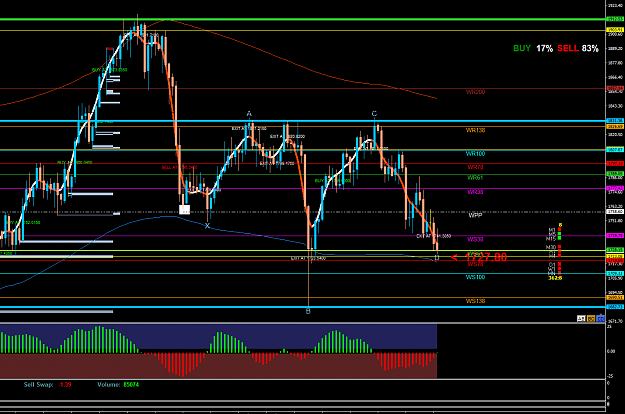Click pattern point C on the chart
625x414 pixels.
[374, 114]
